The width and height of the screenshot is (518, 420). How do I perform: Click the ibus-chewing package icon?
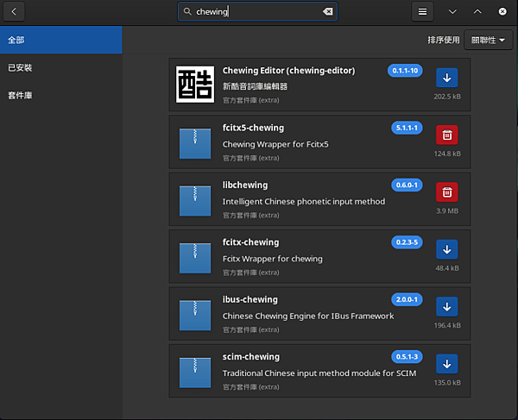(195, 315)
